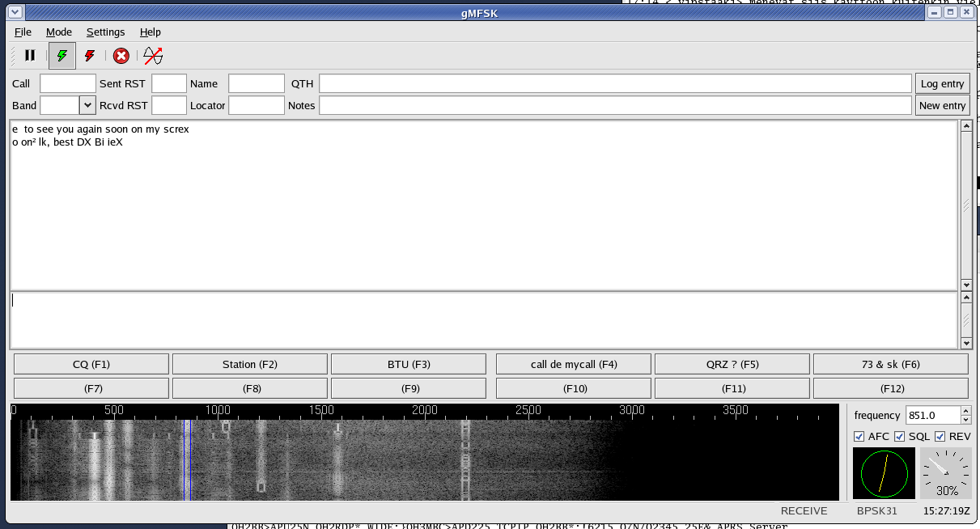Click transmit text scrollbar up arrow
This screenshot has height=529, width=980.
965,298
